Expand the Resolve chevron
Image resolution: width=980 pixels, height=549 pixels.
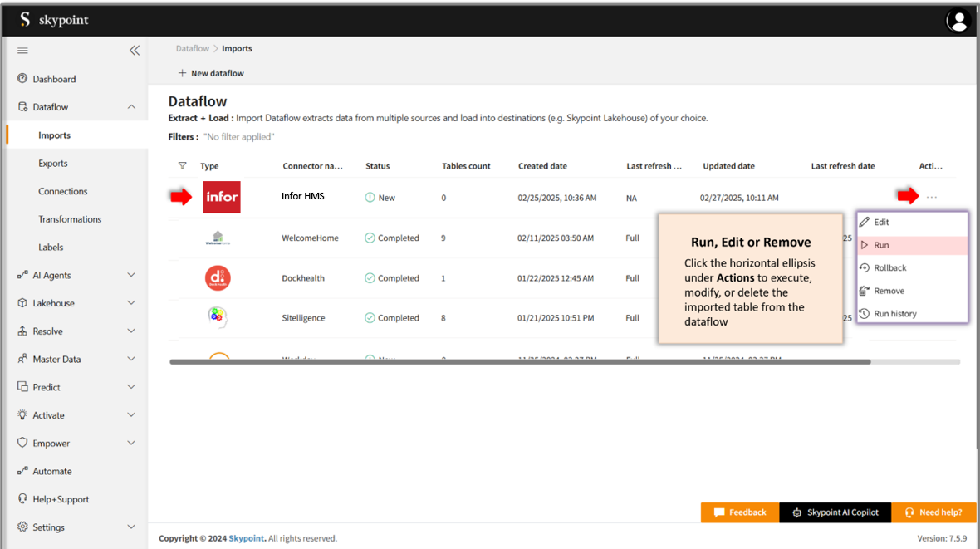click(x=131, y=331)
